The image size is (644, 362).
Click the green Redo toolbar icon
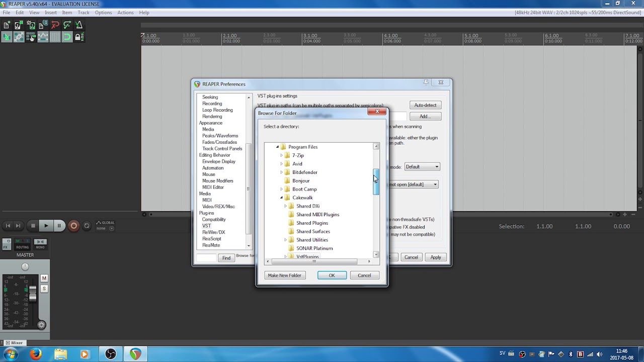[67, 25]
